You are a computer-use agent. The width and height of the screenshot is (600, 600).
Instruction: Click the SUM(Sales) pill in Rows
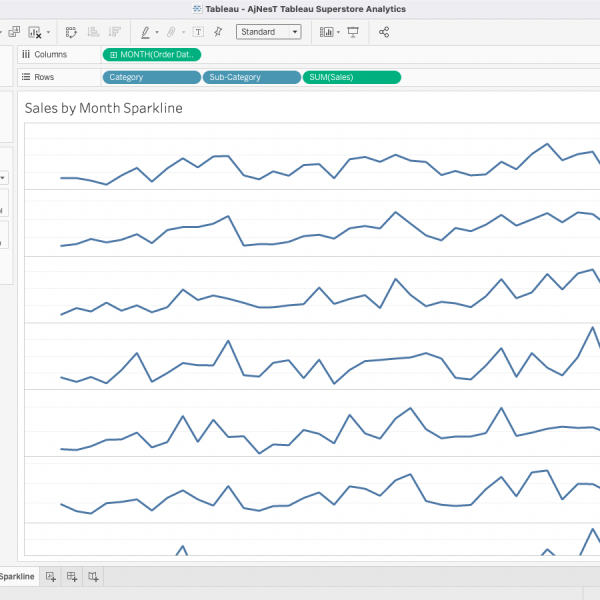point(351,77)
